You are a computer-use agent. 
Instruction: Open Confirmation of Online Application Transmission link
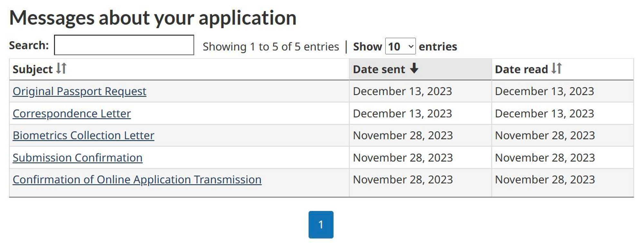click(x=137, y=180)
